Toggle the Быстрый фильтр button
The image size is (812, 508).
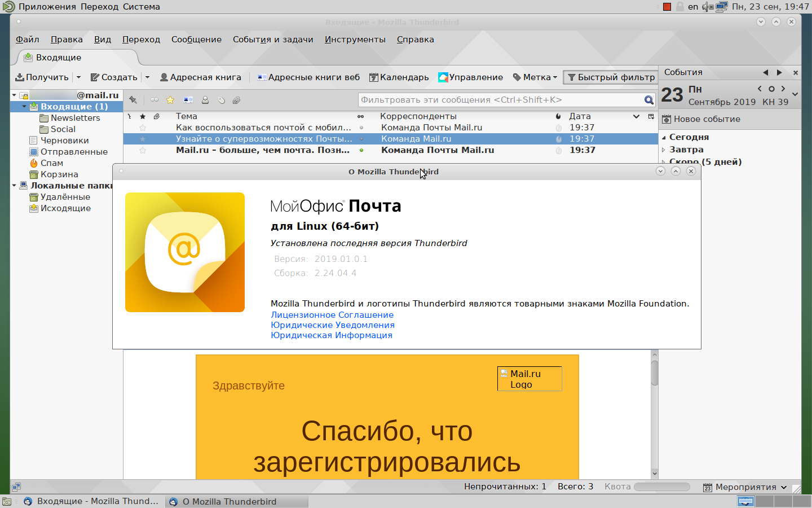pos(611,77)
